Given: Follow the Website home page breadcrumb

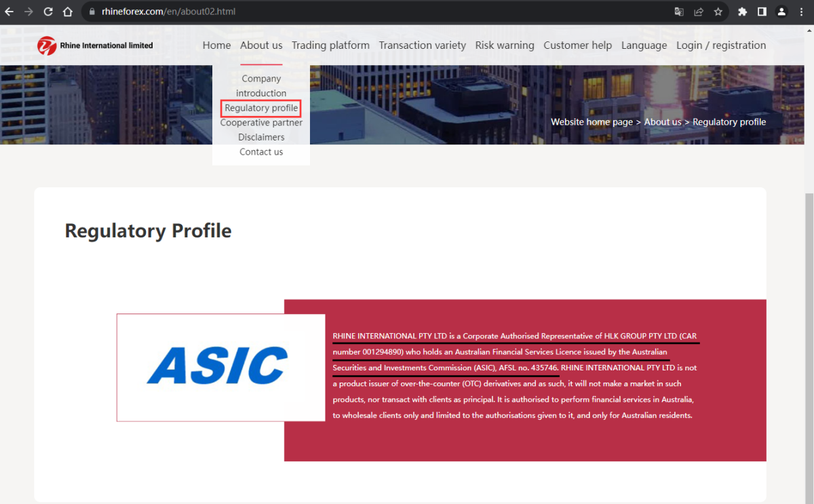Looking at the screenshot, I should [x=592, y=122].
